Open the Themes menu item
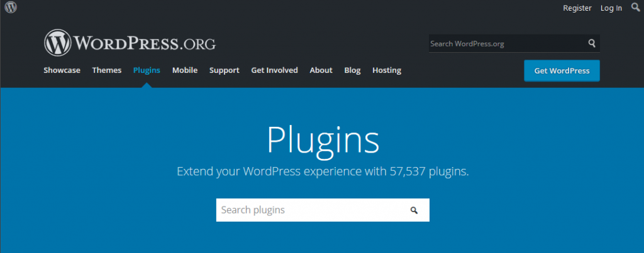 click(x=107, y=70)
